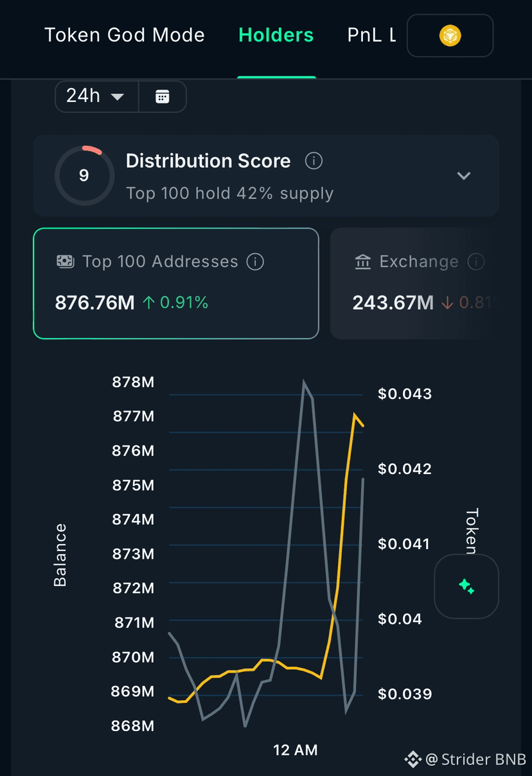Viewport: 532px width, 776px height.
Task: Click the Token vertical axis title
Action: pos(472,531)
